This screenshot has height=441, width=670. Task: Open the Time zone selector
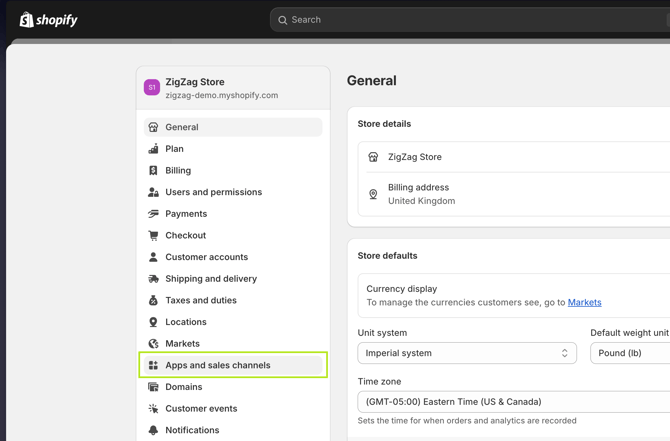click(514, 402)
